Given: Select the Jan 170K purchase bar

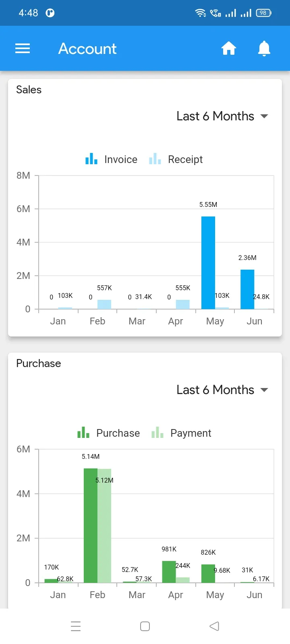Looking at the screenshot, I should pos(51,581).
